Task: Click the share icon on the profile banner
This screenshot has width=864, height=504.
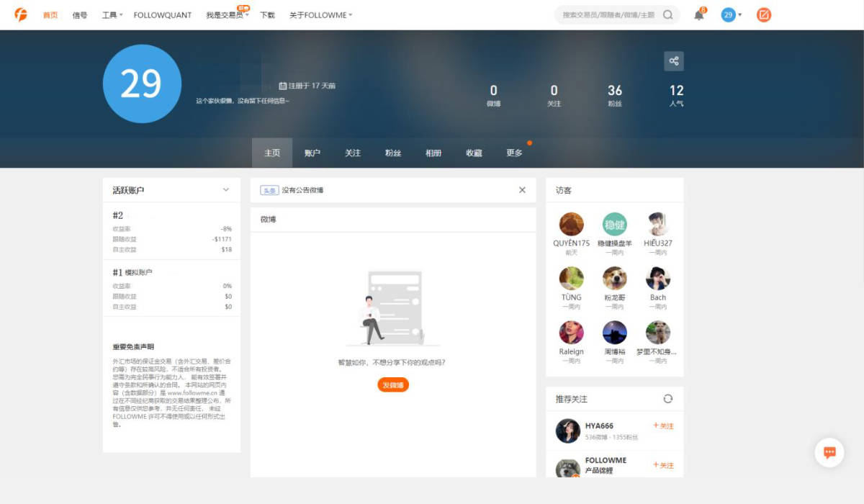Action: (674, 61)
